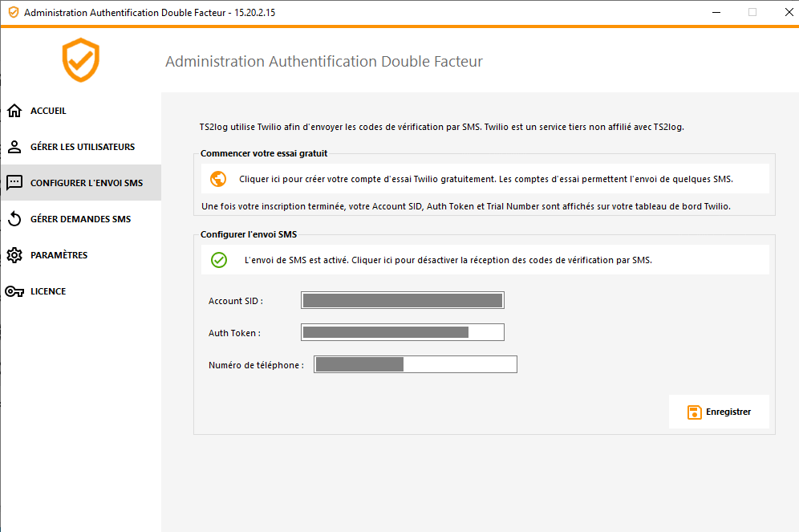Select Configurer l'envoi SMS menu entry
This screenshot has height=532, width=799.
[x=81, y=182]
